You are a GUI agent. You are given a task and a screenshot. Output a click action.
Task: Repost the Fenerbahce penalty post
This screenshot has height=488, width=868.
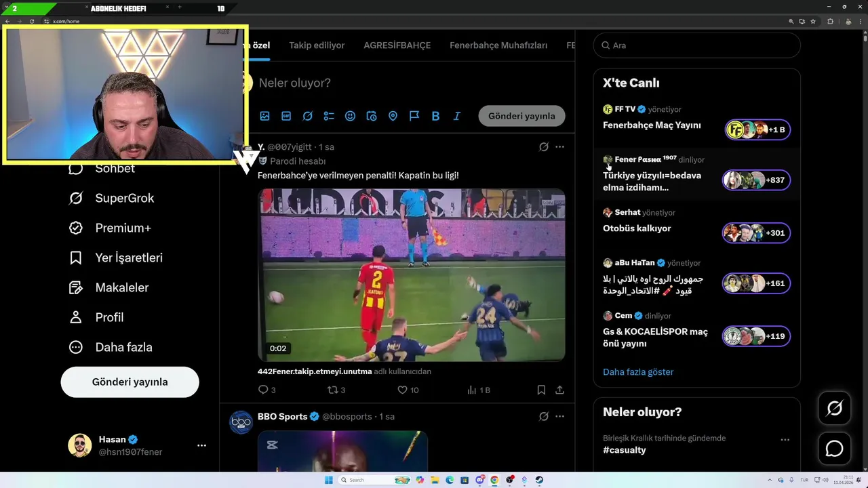336,390
